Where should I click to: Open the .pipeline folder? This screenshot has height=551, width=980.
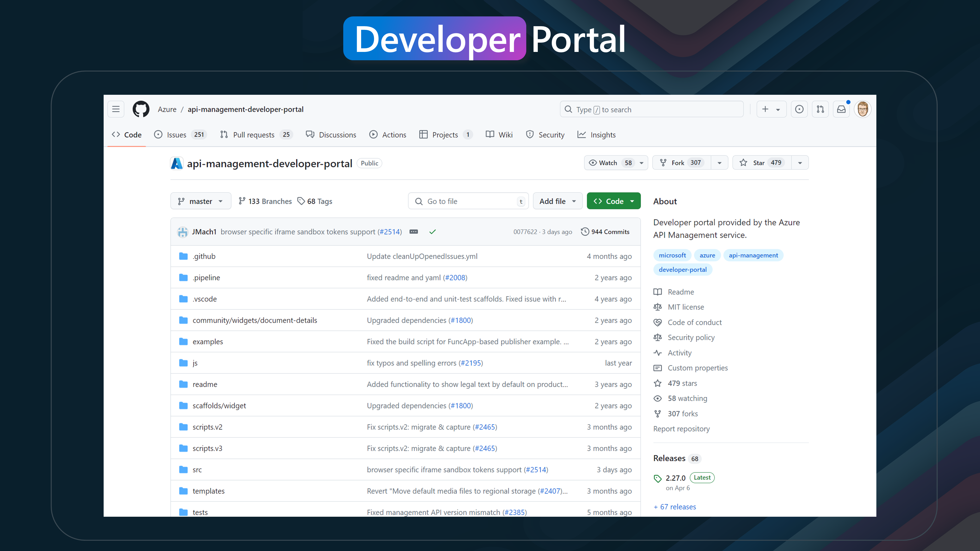coord(207,278)
